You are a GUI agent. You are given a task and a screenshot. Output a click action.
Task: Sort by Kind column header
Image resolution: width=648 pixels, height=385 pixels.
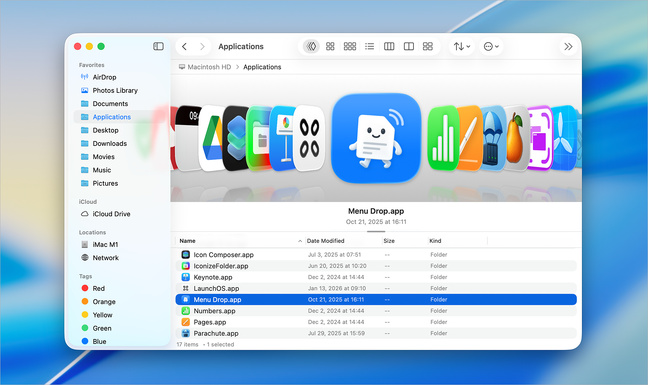point(435,241)
